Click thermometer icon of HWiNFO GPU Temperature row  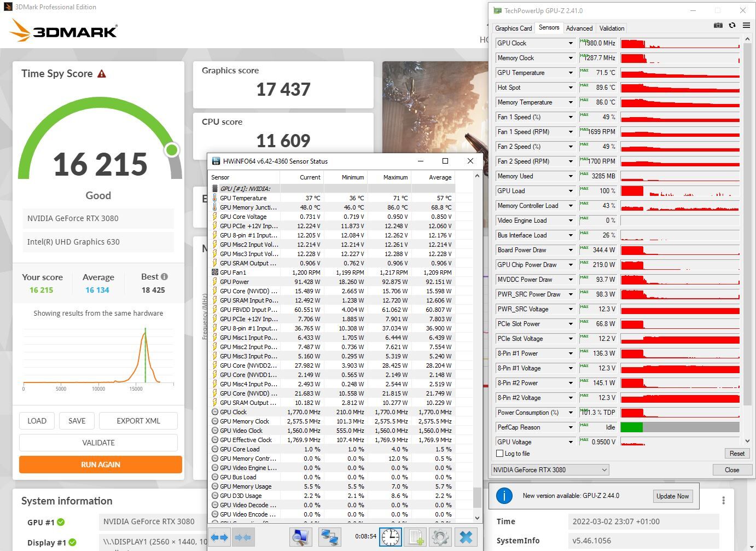coord(215,198)
